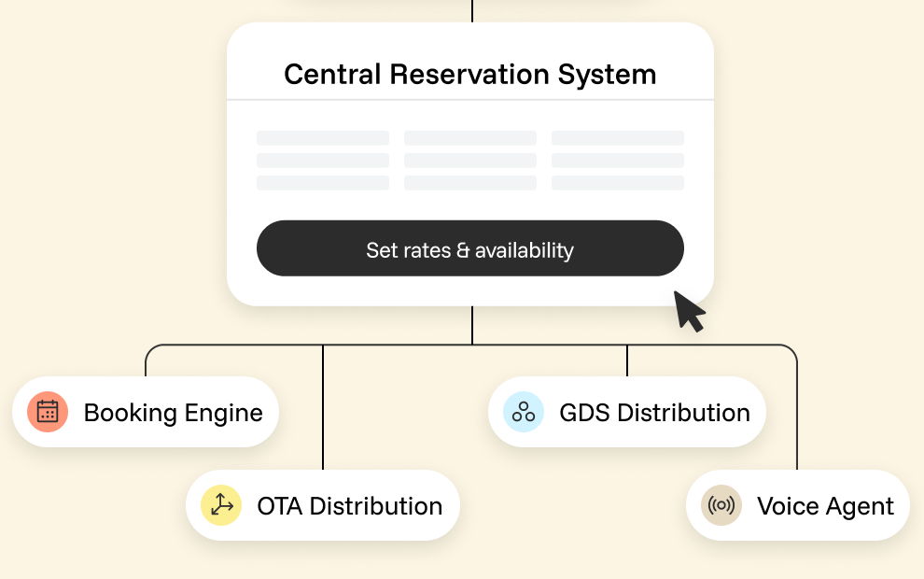
Task: Click the beige broadcast Voice Agent icon
Action: coord(721,505)
